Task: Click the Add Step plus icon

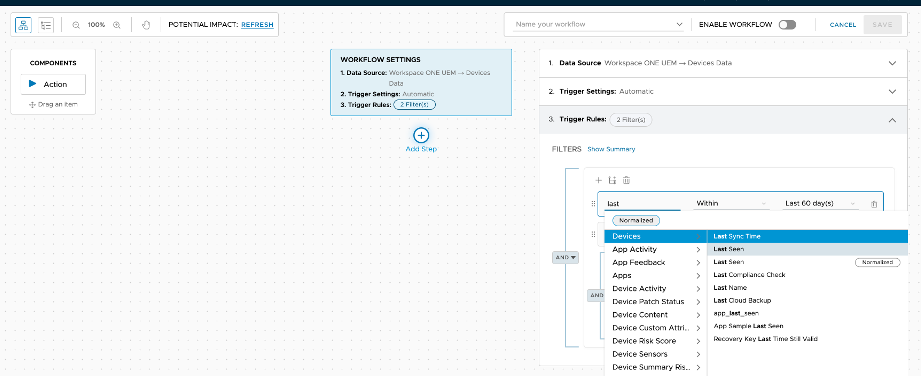Action: (x=421, y=135)
